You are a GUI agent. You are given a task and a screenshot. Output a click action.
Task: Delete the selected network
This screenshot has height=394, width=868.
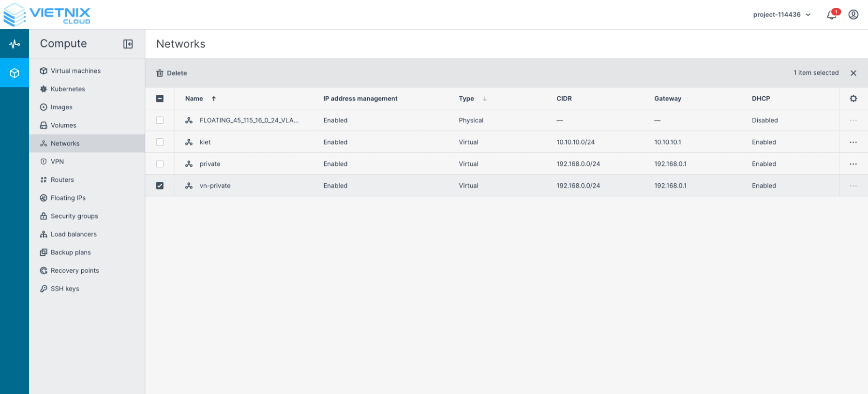click(x=172, y=73)
